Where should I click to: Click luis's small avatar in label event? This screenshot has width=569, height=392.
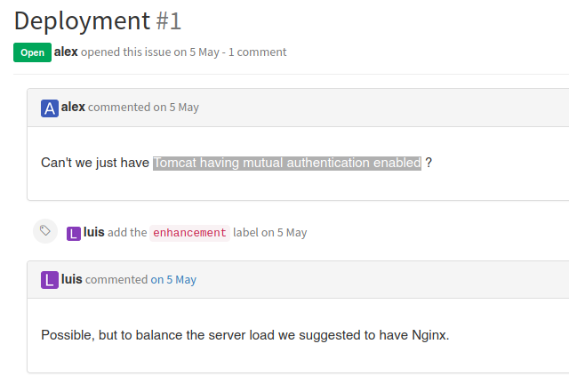pos(74,233)
